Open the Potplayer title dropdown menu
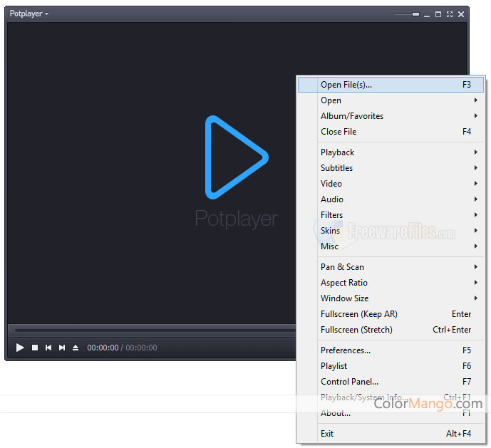 (29, 14)
